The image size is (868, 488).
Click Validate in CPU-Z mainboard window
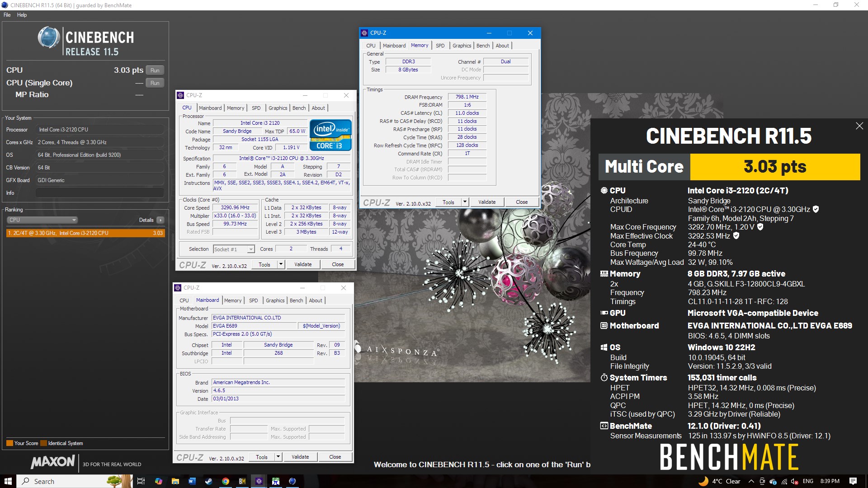[x=300, y=457]
